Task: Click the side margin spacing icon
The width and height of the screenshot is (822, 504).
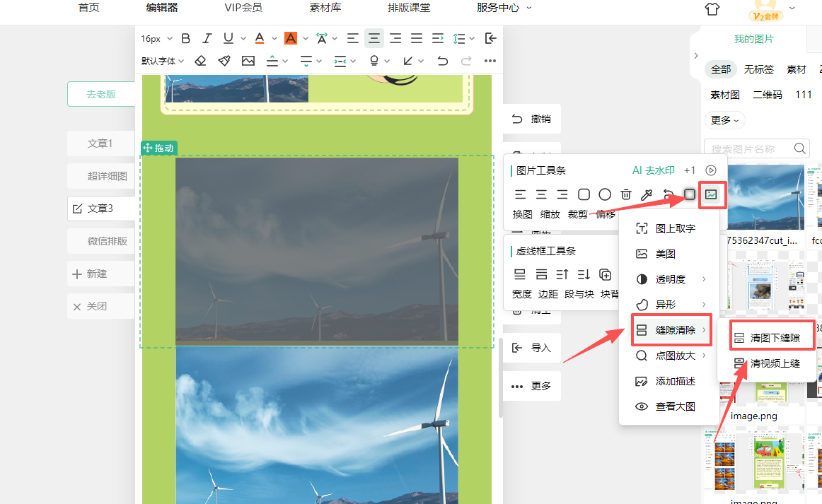Action: pos(340,61)
